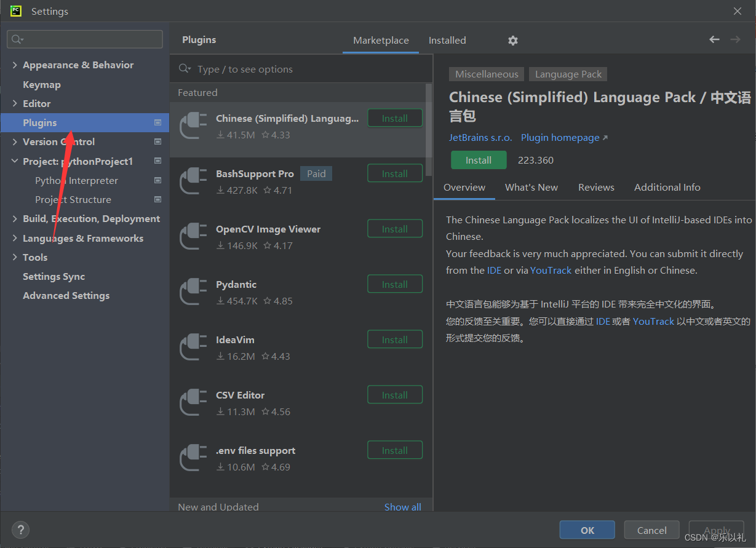
Task: Install the .env files support plugin
Action: (395, 450)
